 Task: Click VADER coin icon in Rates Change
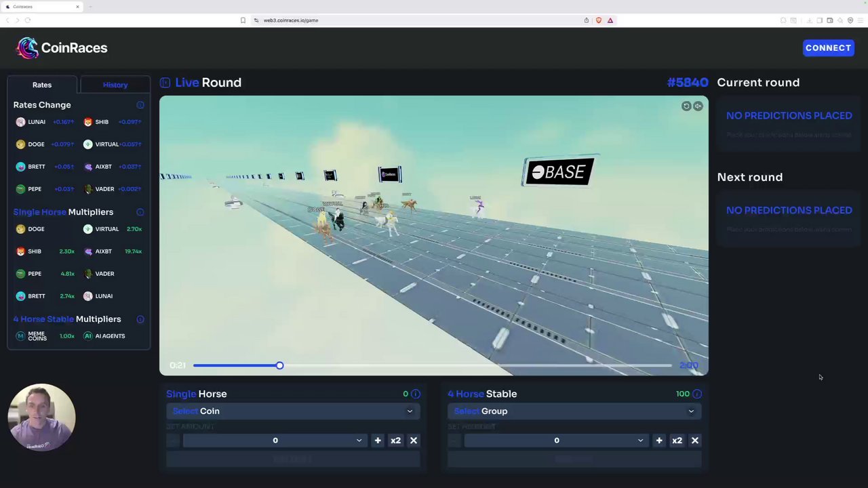(87, 189)
